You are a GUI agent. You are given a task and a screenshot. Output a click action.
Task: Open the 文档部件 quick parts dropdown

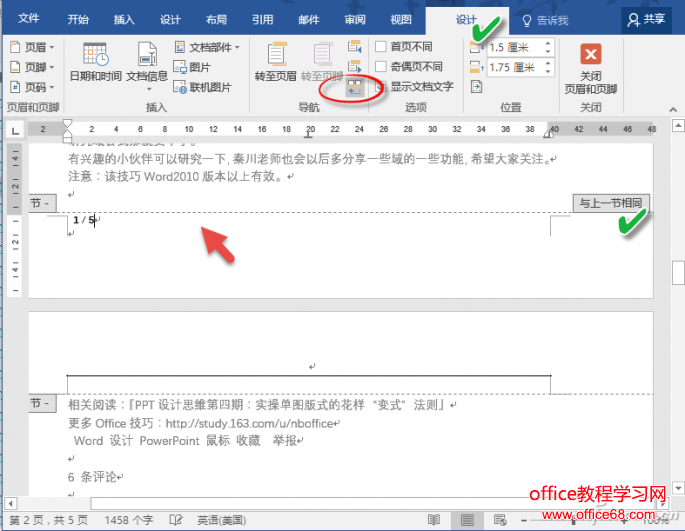[x=207, y=47]
